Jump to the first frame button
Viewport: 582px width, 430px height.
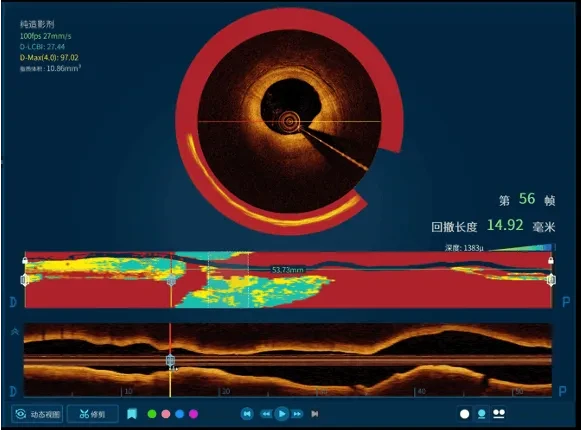247,414
